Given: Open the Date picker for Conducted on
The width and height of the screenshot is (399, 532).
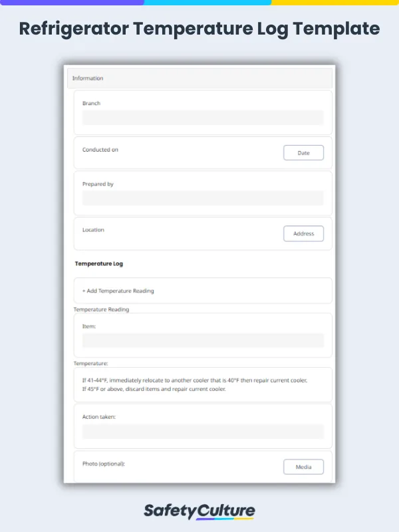Looking at the screenshot, I should (303, 152).
